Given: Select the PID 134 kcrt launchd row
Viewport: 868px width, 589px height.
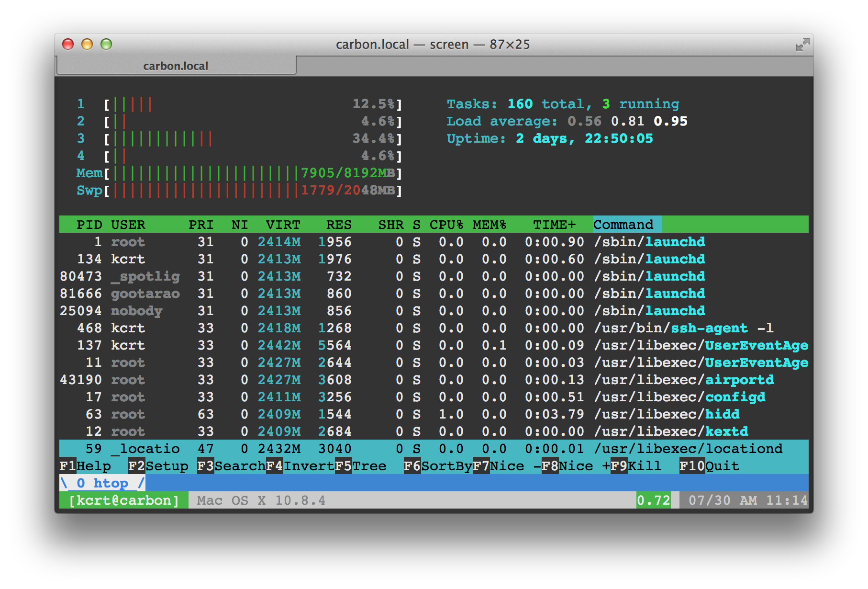Looking at the screenshot, I should pyautogui.click(x=434, y=259).
